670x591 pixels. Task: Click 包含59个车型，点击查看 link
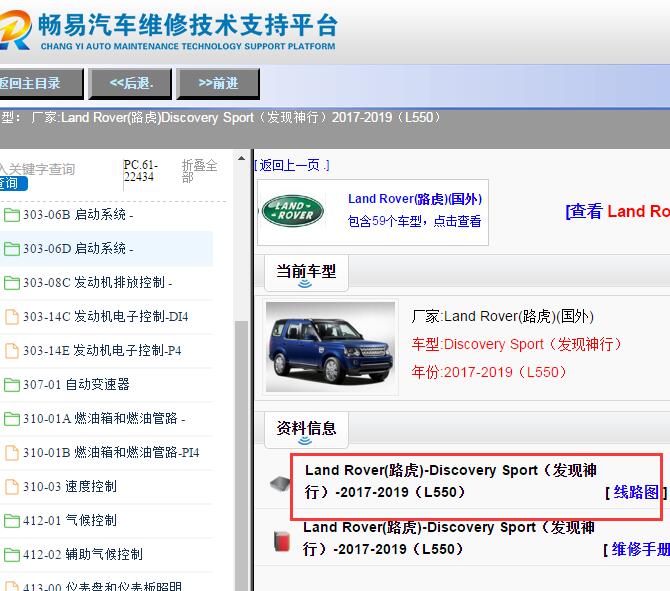(x=414, y=221)
